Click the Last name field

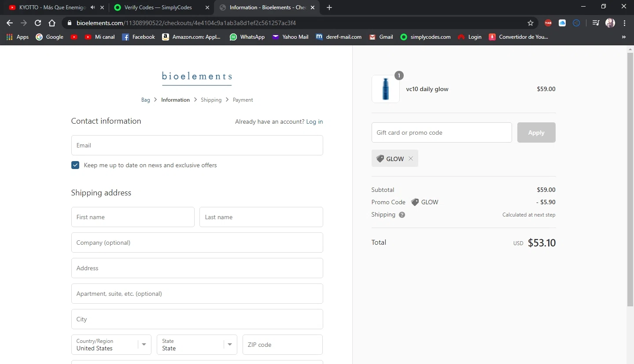click(x=261, y=217)
